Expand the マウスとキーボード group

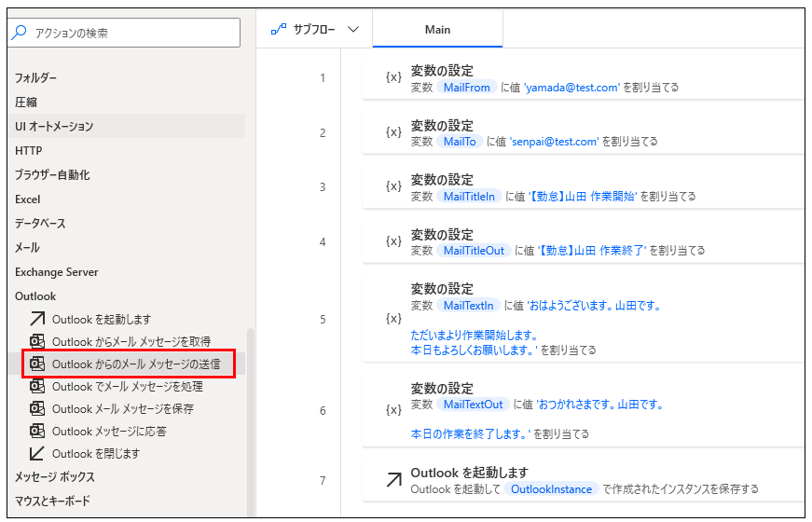click(x=52, y=501)
